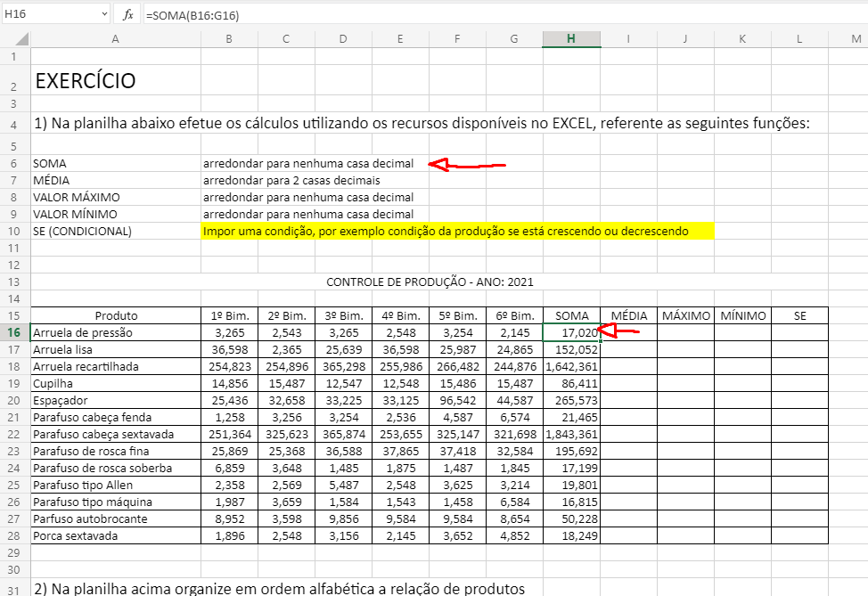Click the 'Espaçador' product cell
The height and width of the screenshot is (596, 868).
(x=116, y=400)
